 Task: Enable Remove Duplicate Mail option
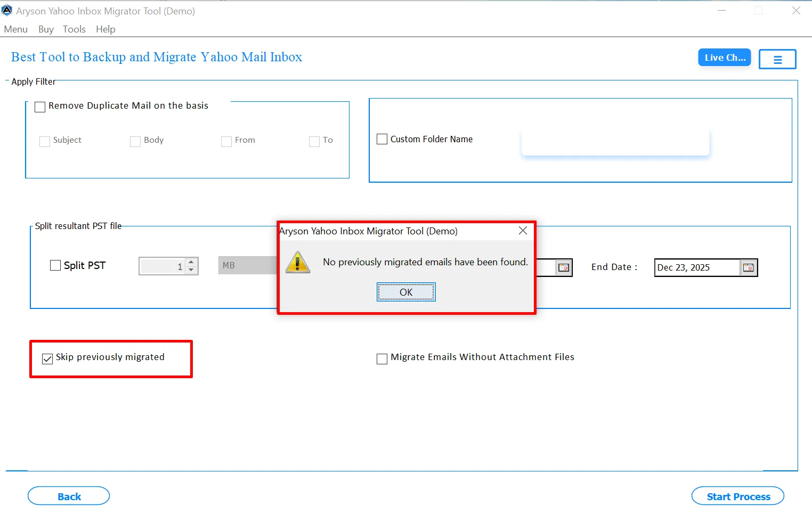click(x=40, y=107)
